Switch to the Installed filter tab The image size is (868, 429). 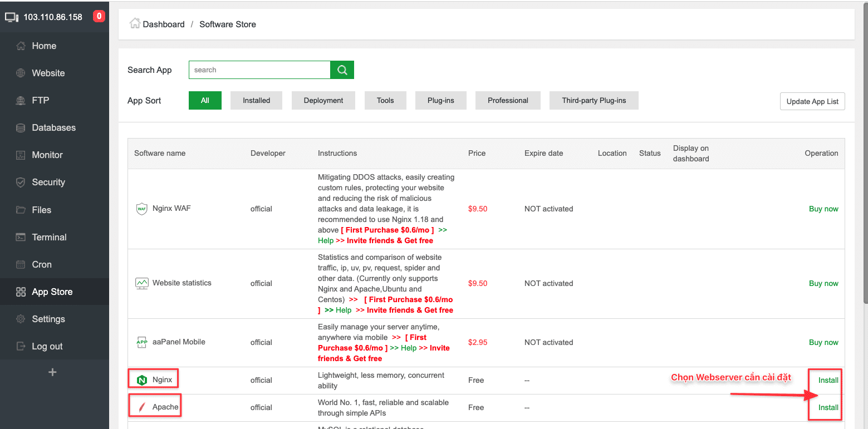256,100
